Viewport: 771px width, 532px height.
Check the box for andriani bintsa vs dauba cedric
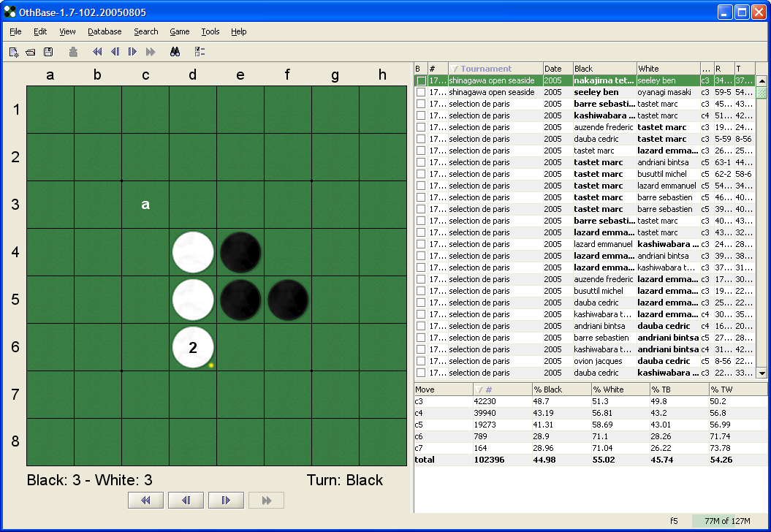tap(421, 326)
